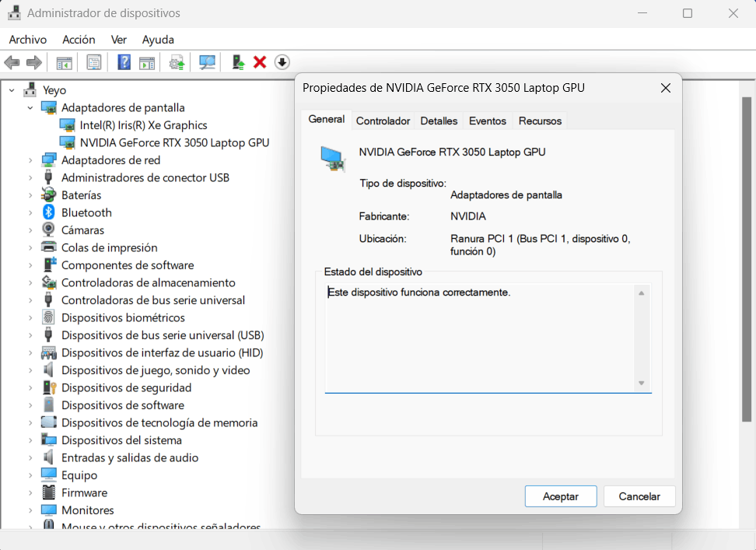Switch to the Recursos tab
This screenshot has width=756, height=550.
point(540,121)
